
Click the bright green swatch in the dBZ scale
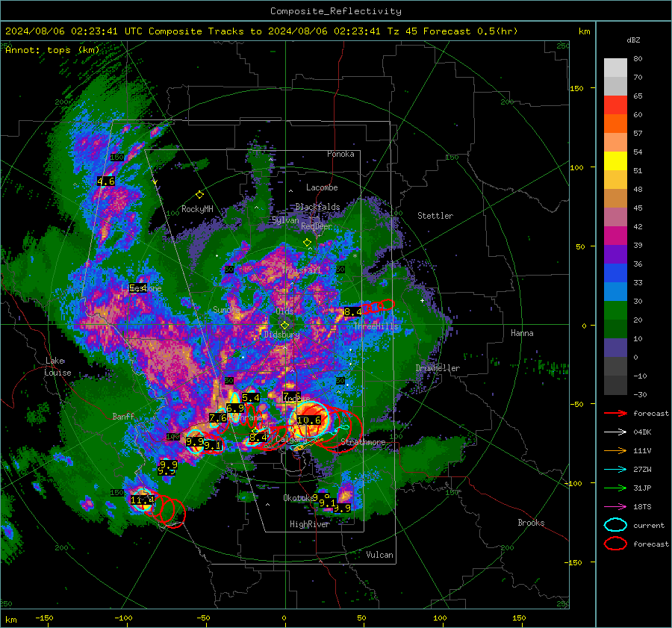[615, 311]
